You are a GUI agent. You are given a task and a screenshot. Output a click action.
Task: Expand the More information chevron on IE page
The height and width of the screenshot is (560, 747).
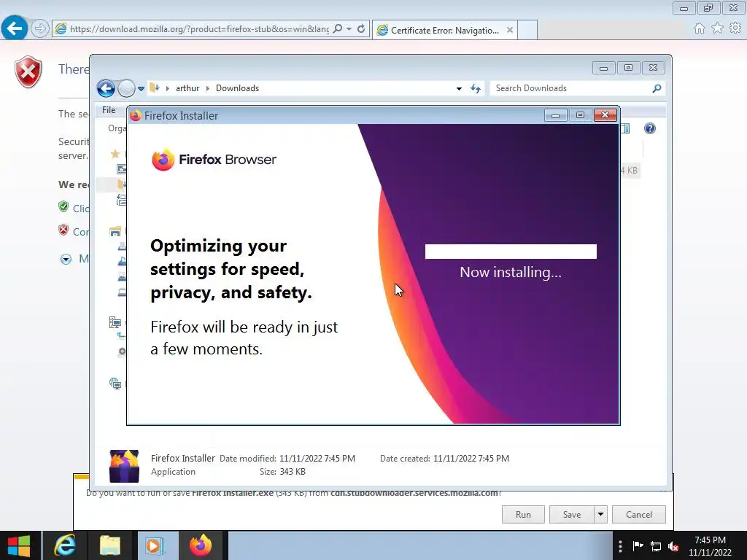click(x=66, y=259)
